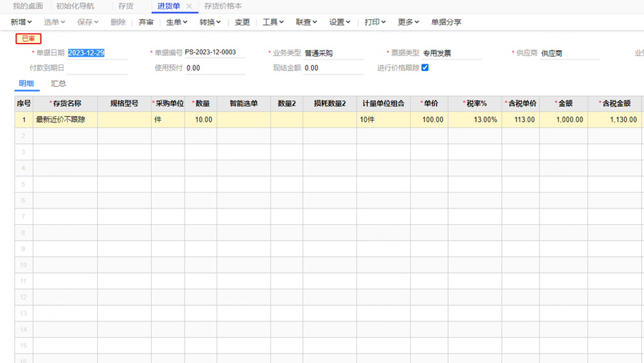The width and height of the screenshot is (644, 363).
Task: Click the 弃审 button
Action: tap(146, 22)
